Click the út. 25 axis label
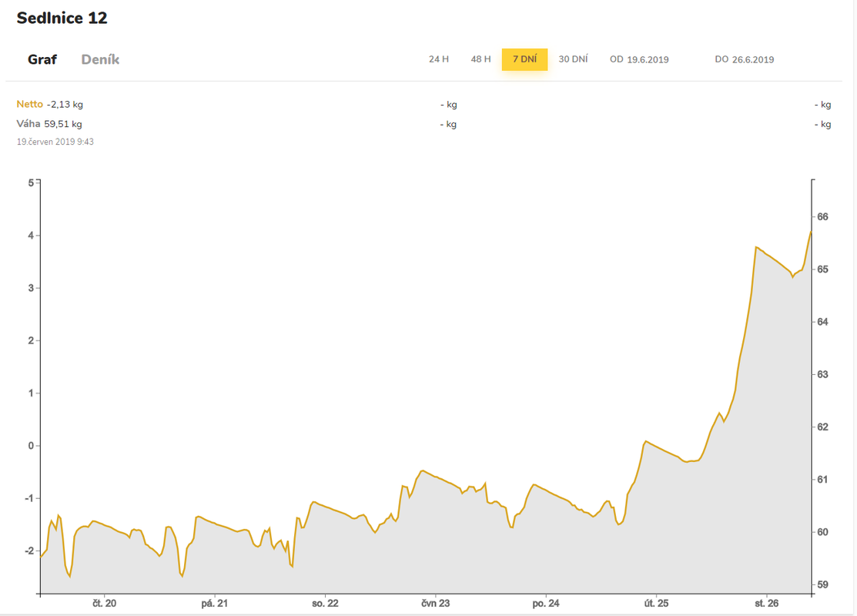 pyautogui.click(x=656, y=604)
